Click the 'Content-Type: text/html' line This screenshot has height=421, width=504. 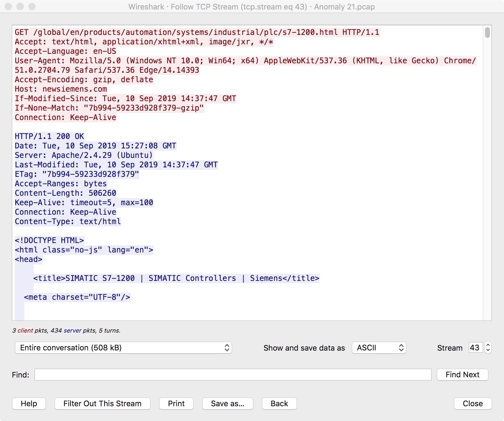(68, 221)
